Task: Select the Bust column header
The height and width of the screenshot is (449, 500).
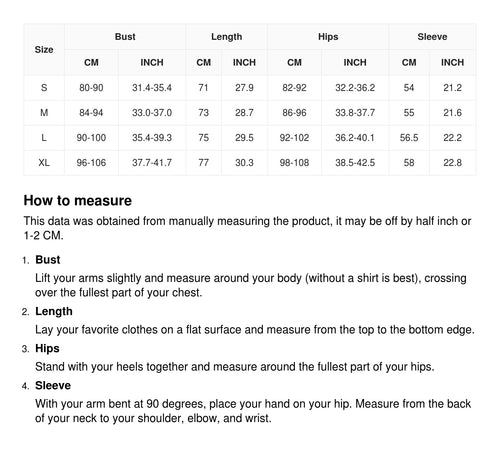Action: [125, 37]
